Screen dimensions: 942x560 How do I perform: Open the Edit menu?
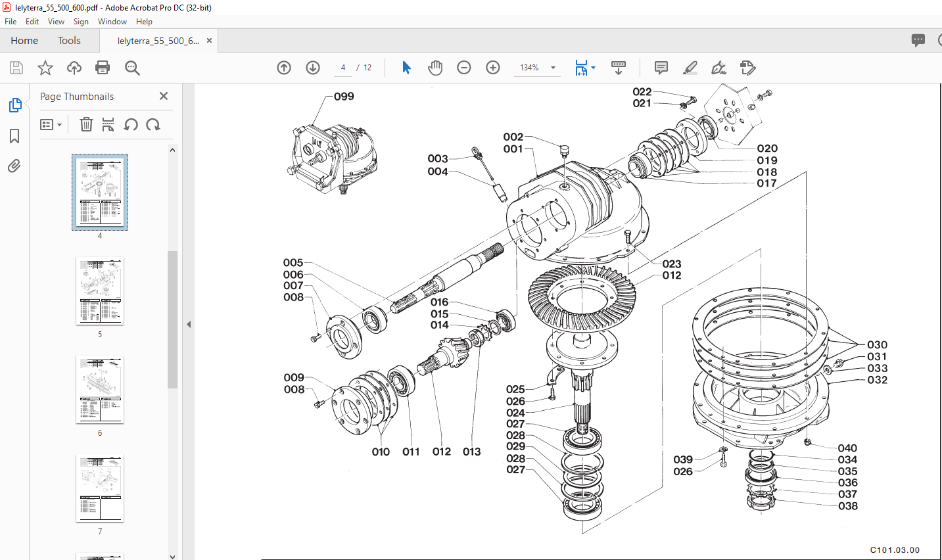click(32, 22)
